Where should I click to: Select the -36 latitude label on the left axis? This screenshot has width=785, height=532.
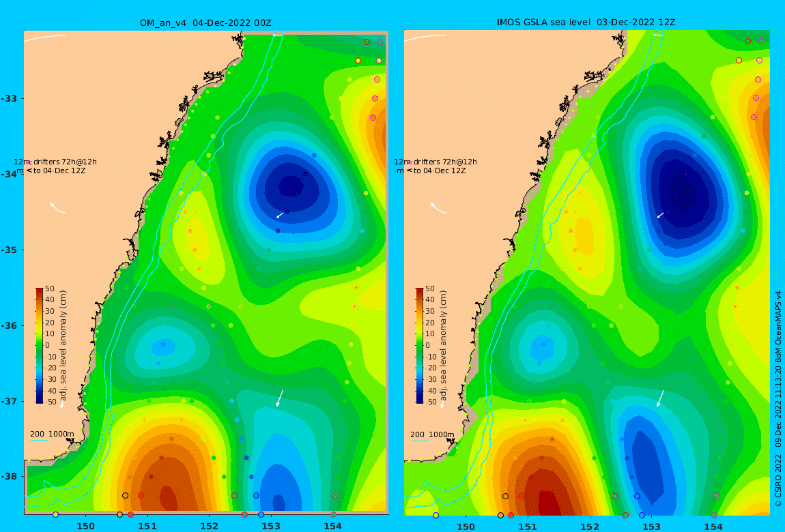point(8,325)
